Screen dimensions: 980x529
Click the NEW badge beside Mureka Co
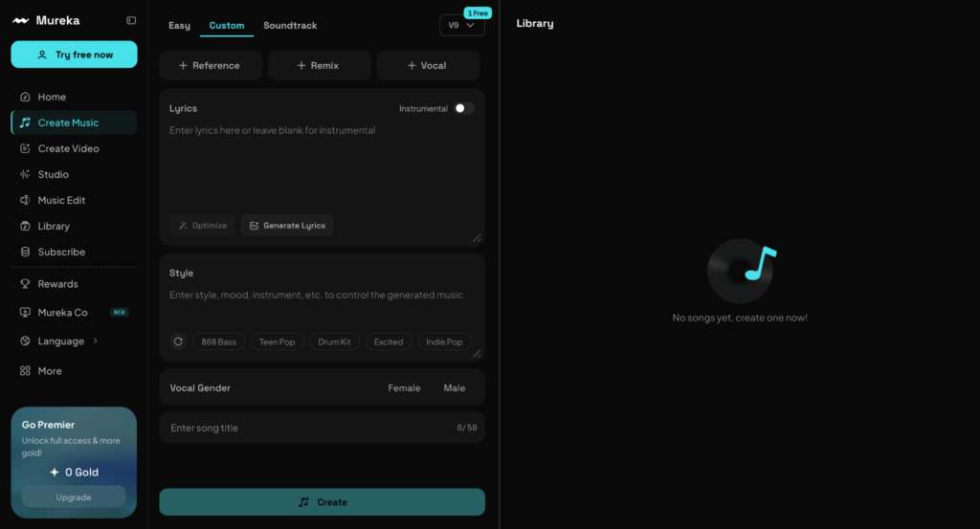pyautogui.click(x=120, y=312)
